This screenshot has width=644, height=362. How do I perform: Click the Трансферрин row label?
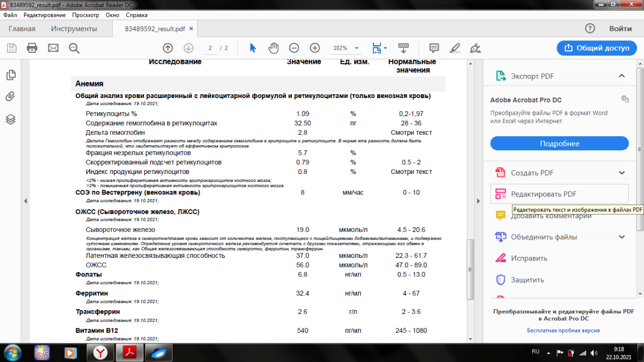click(x=98, y=312)
